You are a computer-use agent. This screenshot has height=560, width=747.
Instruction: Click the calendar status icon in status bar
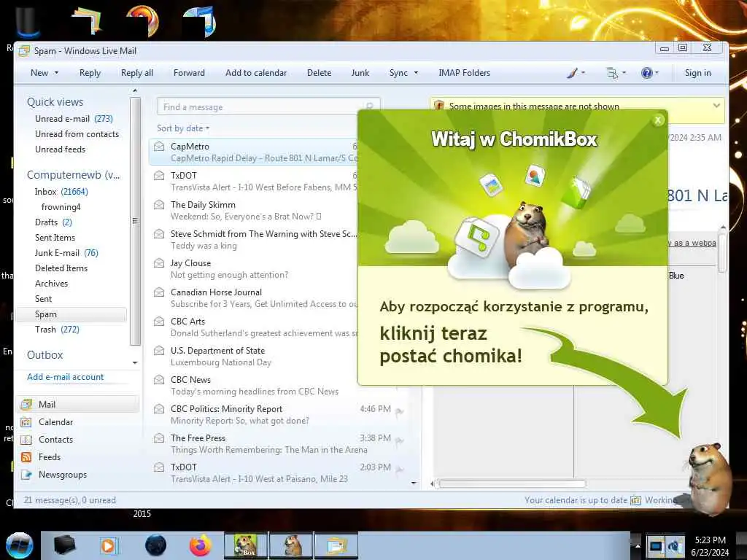coord(635,500)
